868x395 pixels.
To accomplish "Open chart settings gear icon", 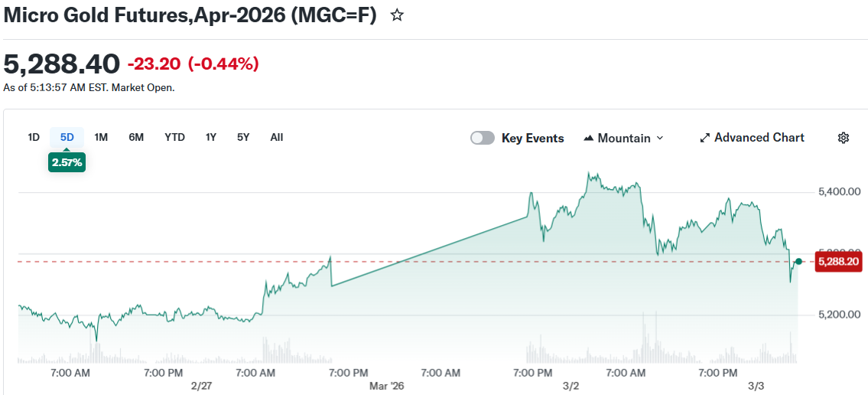I will [x=844, y=138].
